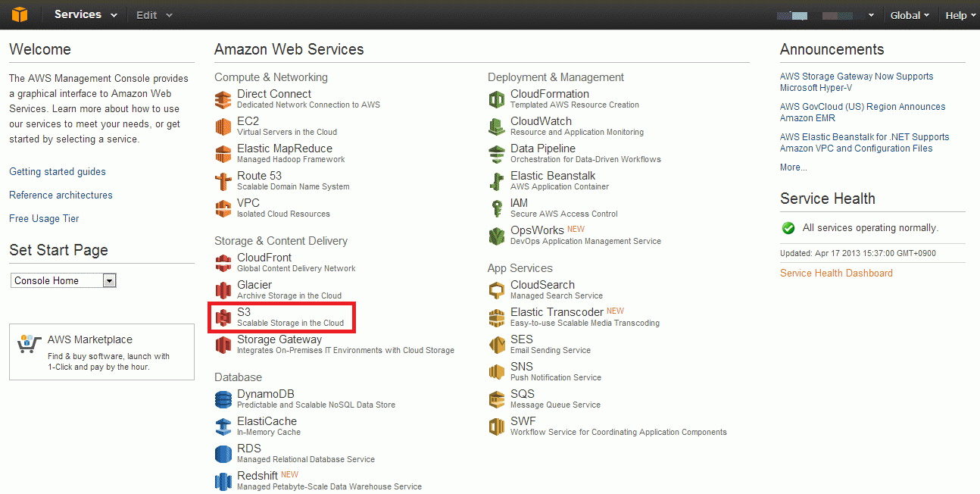Click the VPC service icon
Viewport: 980px width, 494px height.
click(223, 208)
